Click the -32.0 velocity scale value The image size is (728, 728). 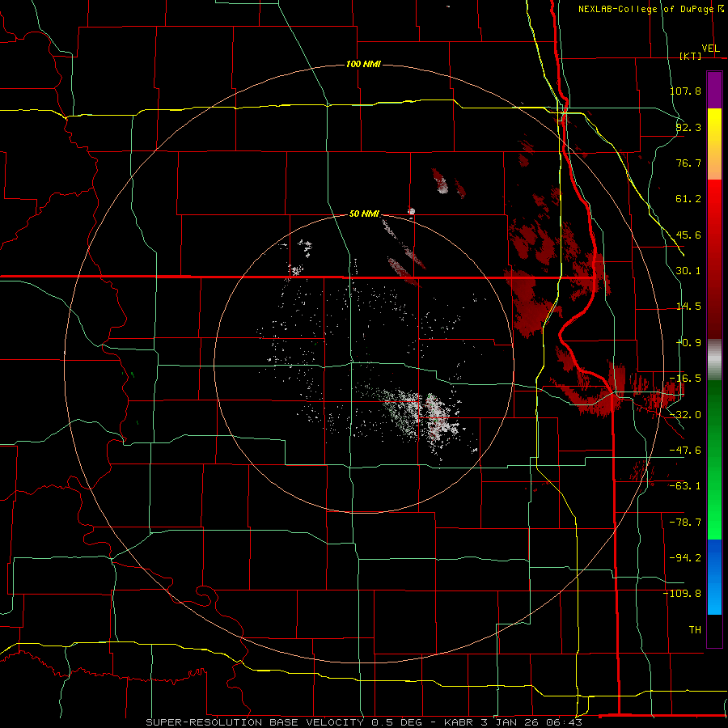tap(685, 415)
